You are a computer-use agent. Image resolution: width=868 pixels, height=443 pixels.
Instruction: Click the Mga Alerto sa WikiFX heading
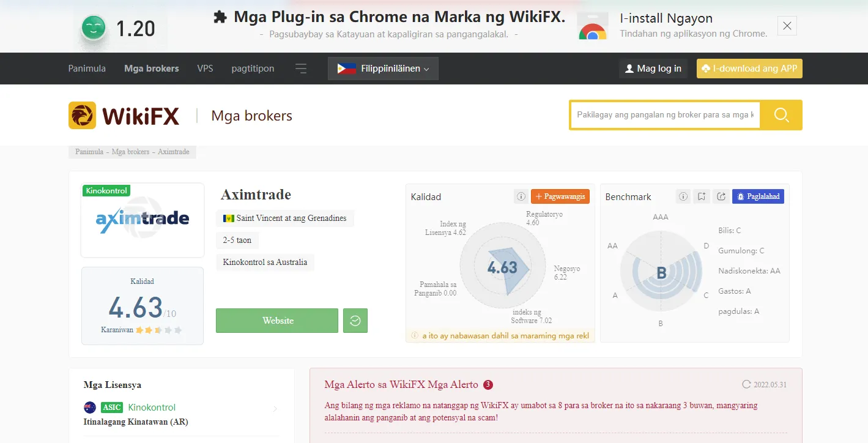click(x=401, y=385)
